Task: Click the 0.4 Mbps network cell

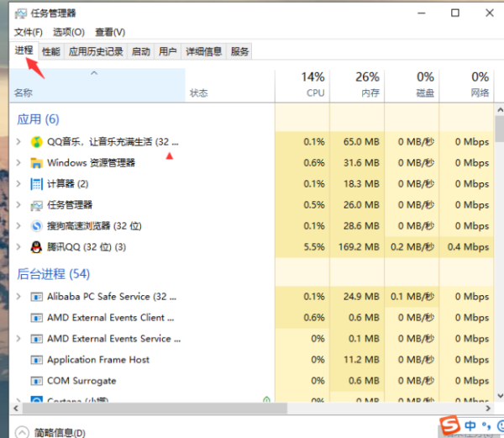Action: point(466,247)
